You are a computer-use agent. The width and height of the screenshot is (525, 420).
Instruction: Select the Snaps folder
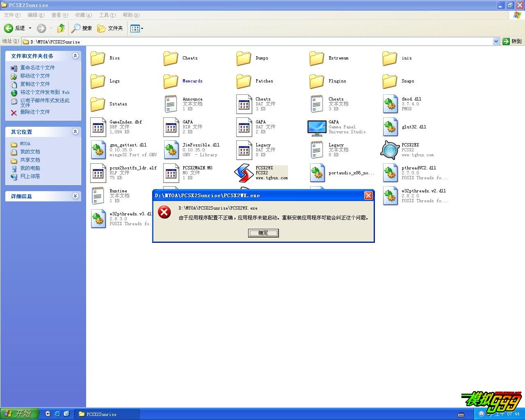(390, 81)
